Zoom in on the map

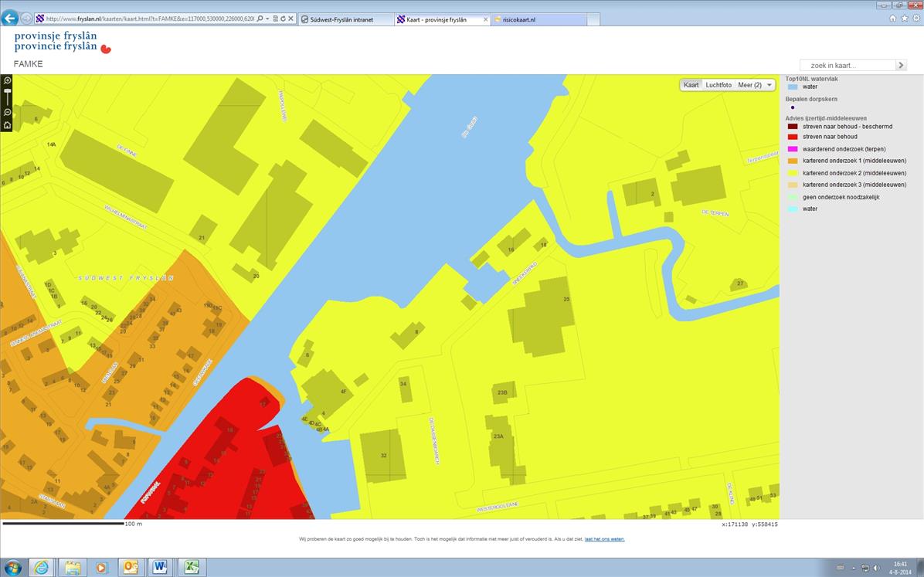[7, 81]
